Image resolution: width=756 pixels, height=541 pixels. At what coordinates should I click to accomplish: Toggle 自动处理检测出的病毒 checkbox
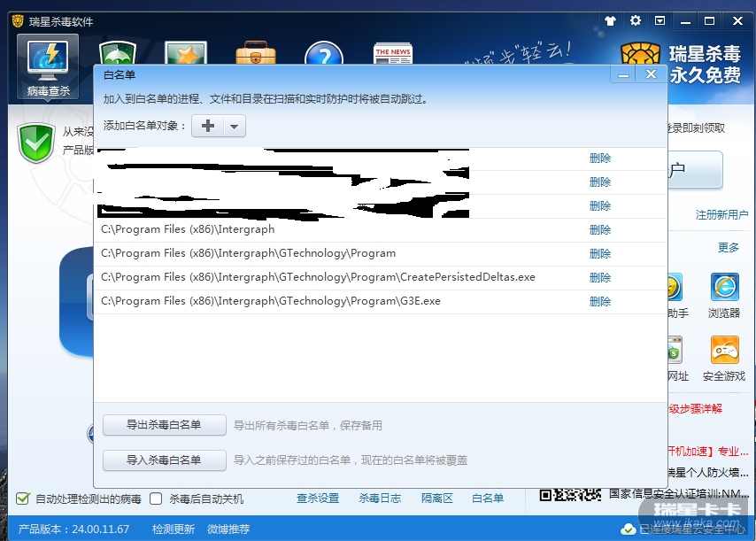[22, 498]
